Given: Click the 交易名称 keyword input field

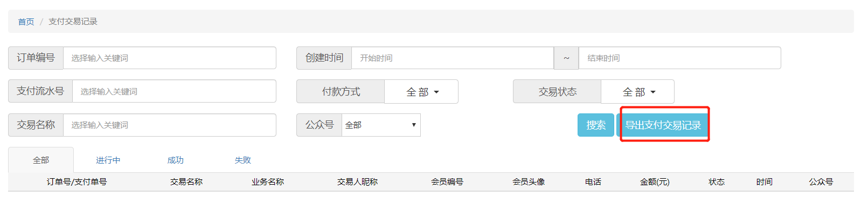Looking at the screenshot, I should coord(169,125).
